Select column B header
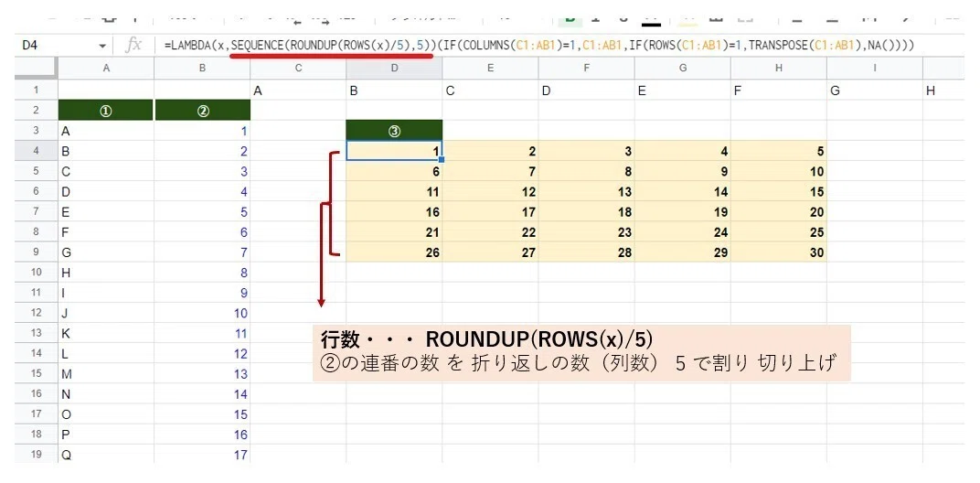Image resolution: width=980 pixels, height=483 pixels. (x=203, y=68)
